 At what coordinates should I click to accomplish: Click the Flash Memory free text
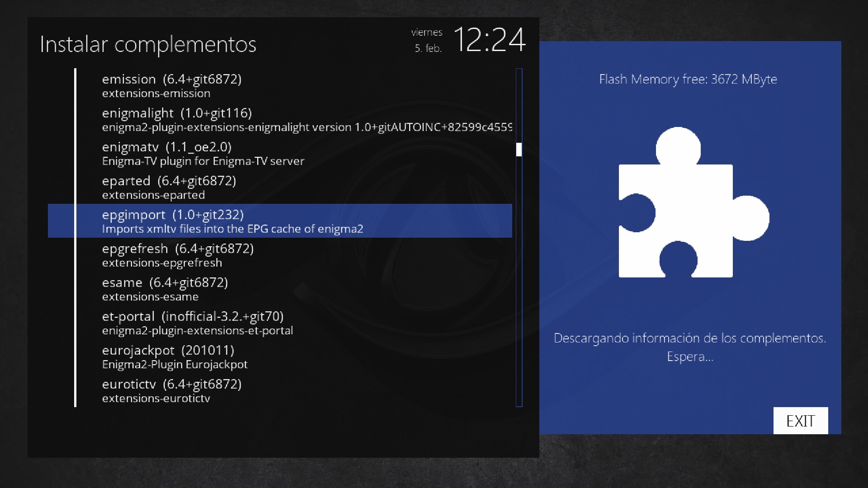click(688, 79)
